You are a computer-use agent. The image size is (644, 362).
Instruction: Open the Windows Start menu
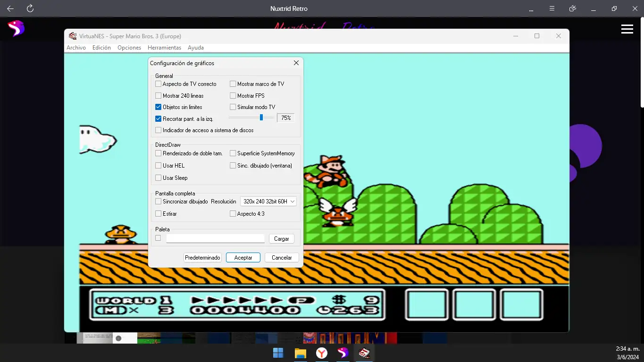point(278,353)
